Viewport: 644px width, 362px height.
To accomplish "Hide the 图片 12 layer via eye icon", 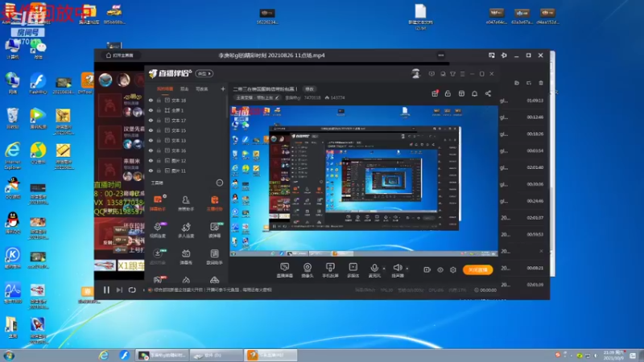I will 151,161.
